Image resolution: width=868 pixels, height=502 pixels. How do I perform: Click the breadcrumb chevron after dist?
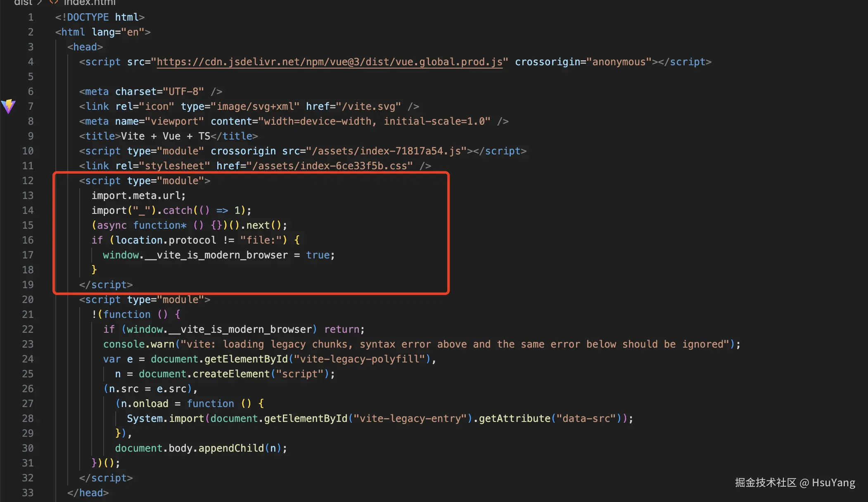(x=40, y=2)
